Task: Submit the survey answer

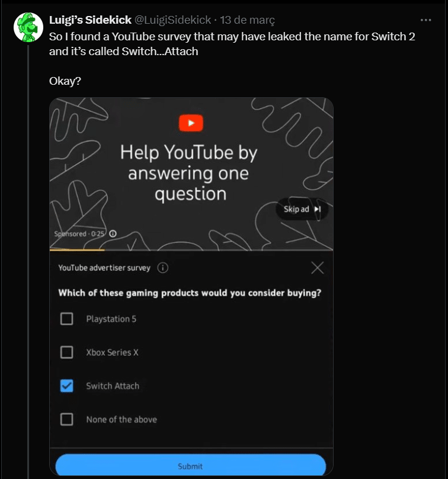Action: 191,466
